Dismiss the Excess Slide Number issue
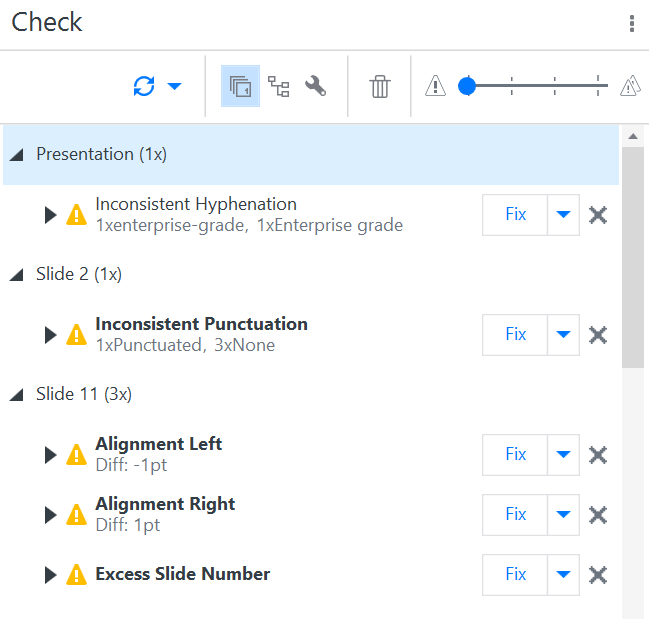This screenshot has height=619, width=649. (x=598, y=575)
